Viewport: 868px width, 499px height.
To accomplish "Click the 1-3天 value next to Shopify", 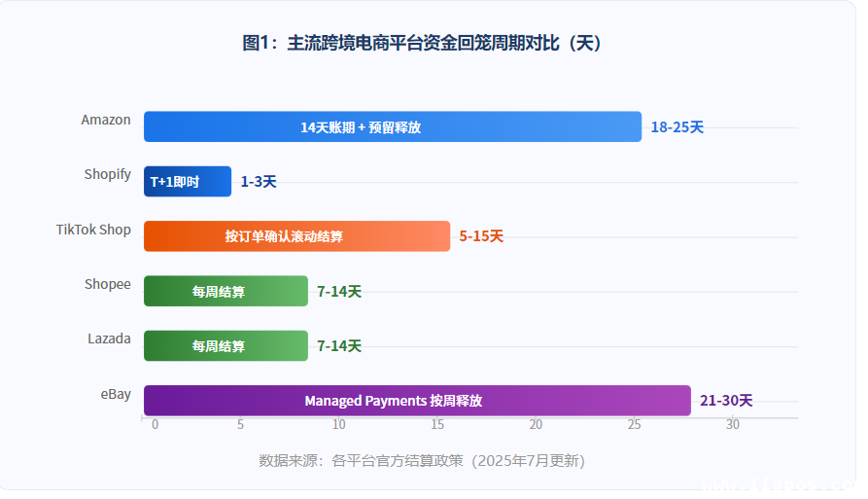I will (x=259, y=182).
